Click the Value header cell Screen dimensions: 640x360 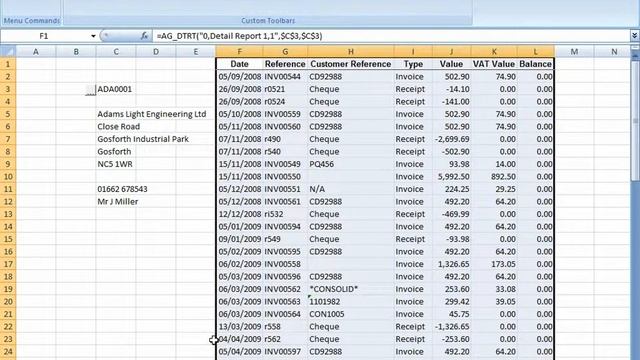tap(451, 64)
